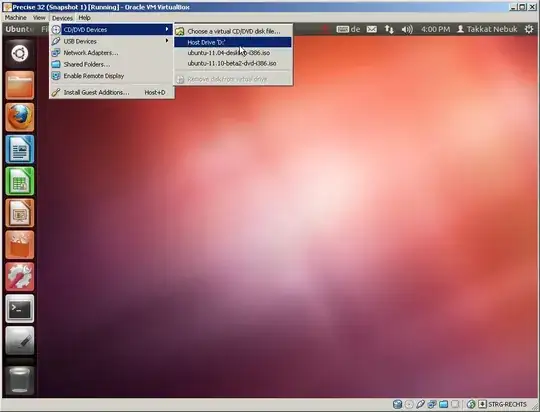Open LibreOffice Impress presentation icon
This screenshot has height=412, width=540.
coord(20,213)
